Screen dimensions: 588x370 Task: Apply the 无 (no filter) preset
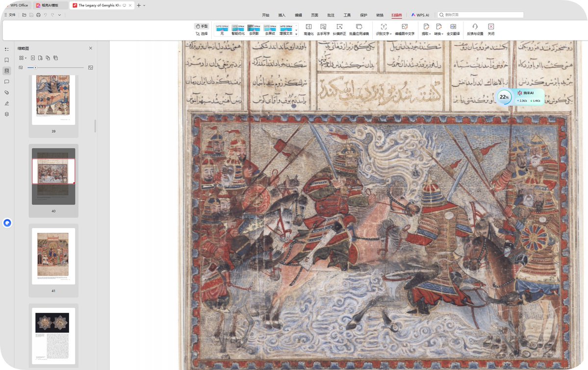click(222, 30)
